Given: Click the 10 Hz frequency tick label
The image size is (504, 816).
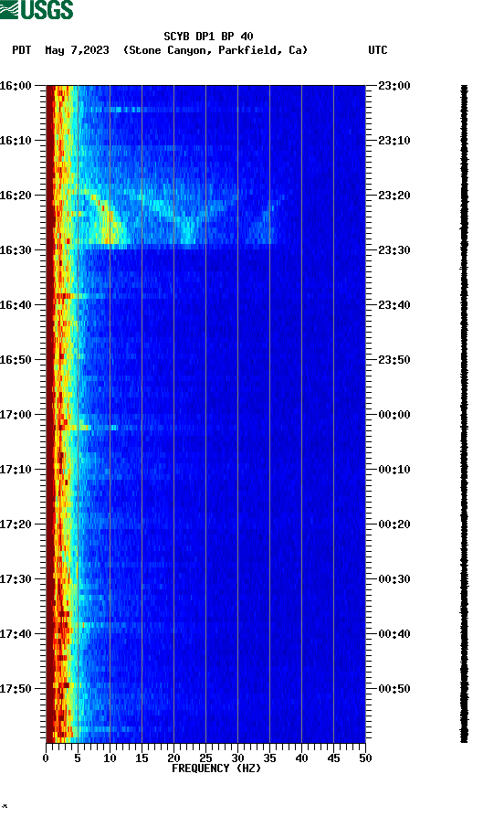Looking at the screenshot, I should (110, 758).
